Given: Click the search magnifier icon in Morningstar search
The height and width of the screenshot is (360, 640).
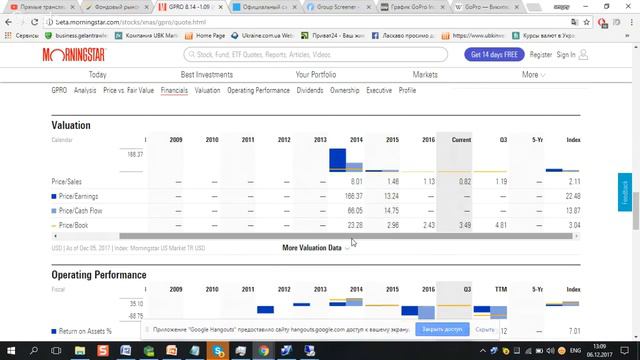Looking at the screenshot, I should [x=192, y=55].
